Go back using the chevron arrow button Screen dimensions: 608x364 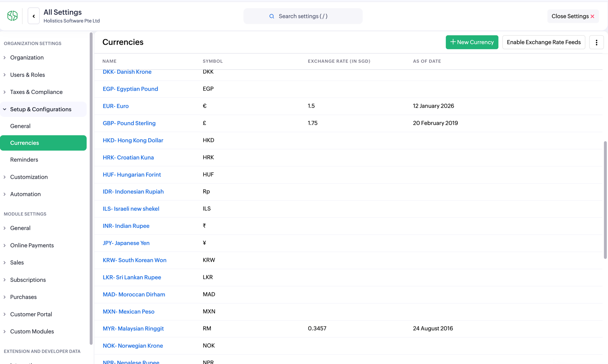[x=34, y=16]
